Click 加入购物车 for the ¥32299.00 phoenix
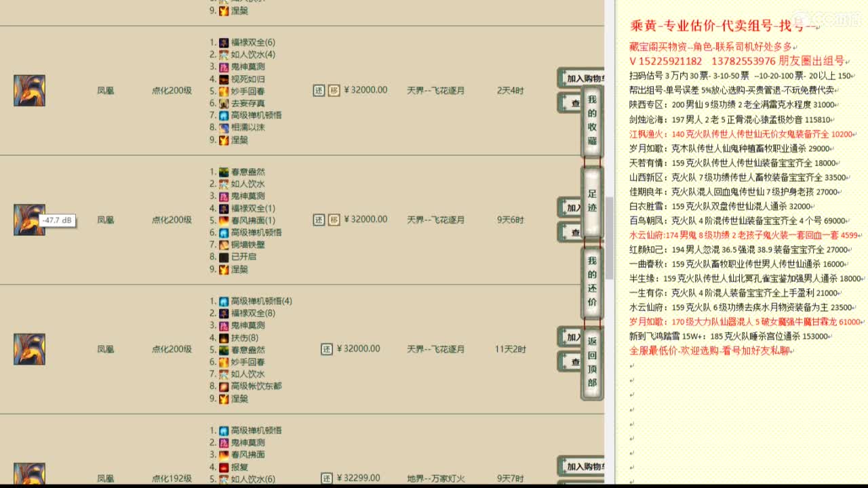Screen dimensions: 868x488 tap(580, 466)
